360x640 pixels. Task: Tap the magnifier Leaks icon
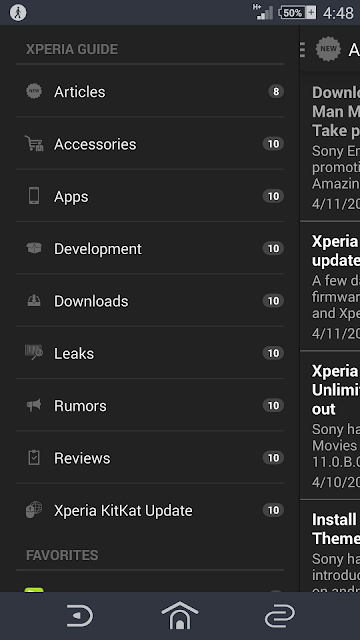(34, 353)
